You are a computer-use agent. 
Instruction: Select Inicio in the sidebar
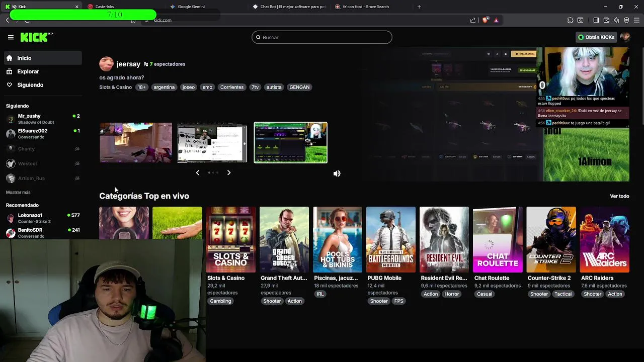point(43,58)
